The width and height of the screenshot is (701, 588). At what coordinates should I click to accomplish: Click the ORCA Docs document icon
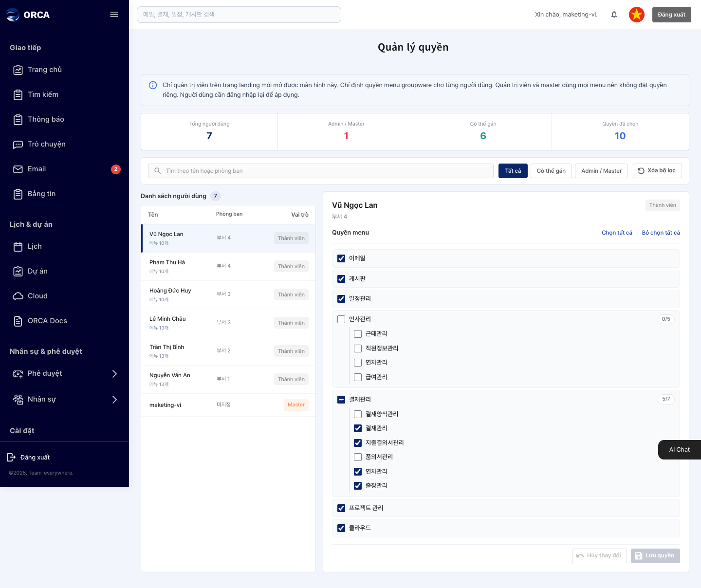point(18,321)
